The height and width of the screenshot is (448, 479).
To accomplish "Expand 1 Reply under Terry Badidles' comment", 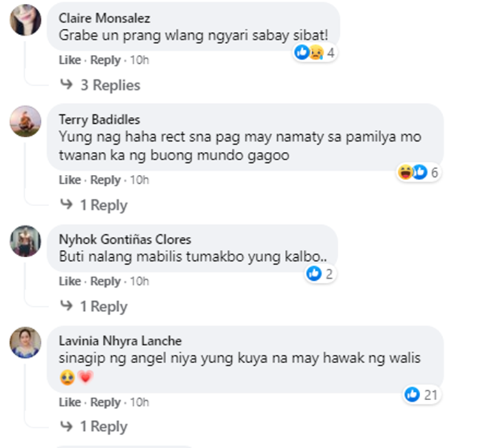I will tap(94, 205).
